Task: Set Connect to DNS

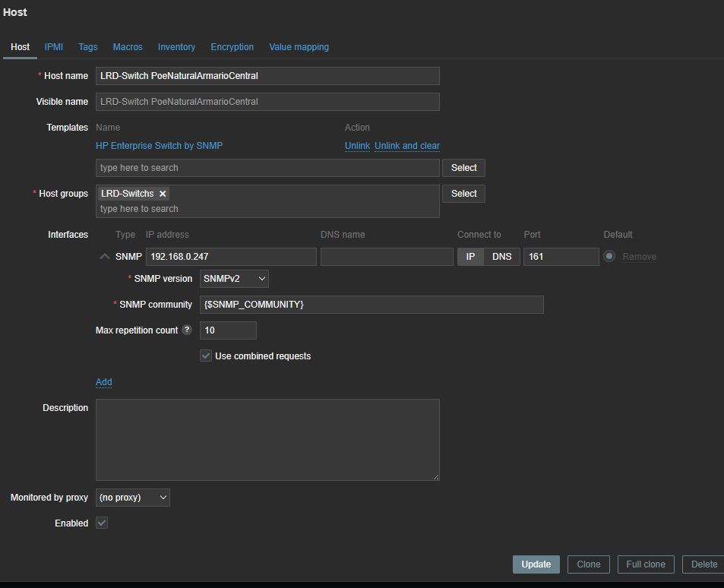Action: (x=502, y=257)
